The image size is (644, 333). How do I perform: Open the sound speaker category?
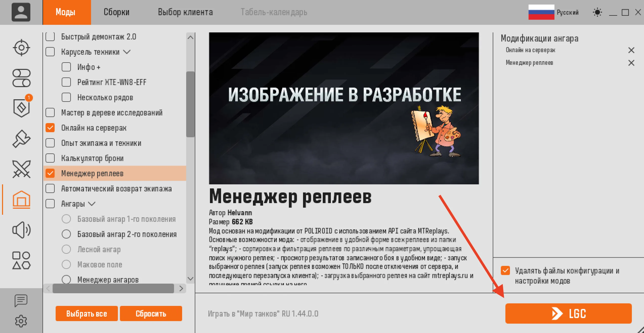click(x=22, y=230)
